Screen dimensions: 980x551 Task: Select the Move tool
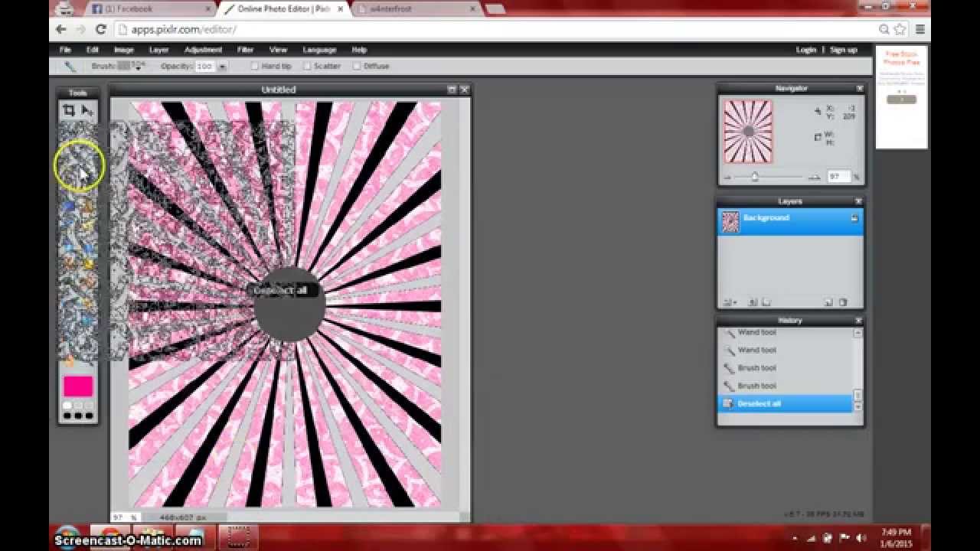[x=87, y=111]
